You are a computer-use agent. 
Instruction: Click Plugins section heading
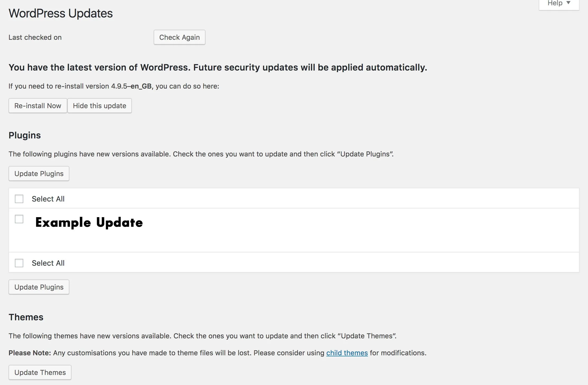pos(24,135)
